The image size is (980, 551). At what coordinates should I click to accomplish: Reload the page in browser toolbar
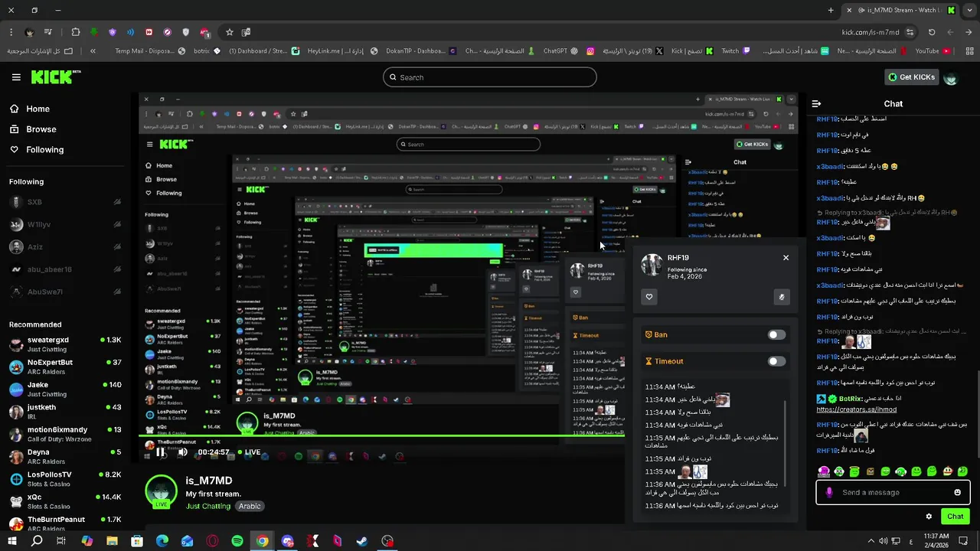pyautogui.click(x=932, y=32)
